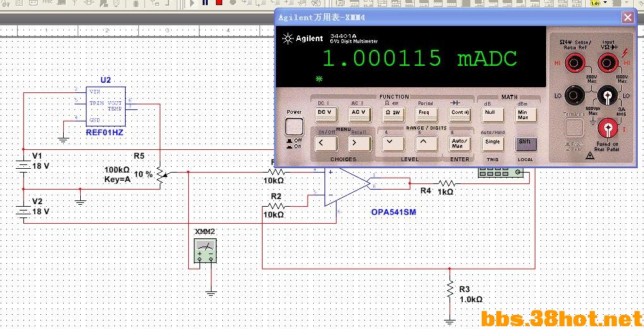The width and height of the screenshot is (644, 330).
Task: Click the left arrow menu button
Action: coord(326,144)
